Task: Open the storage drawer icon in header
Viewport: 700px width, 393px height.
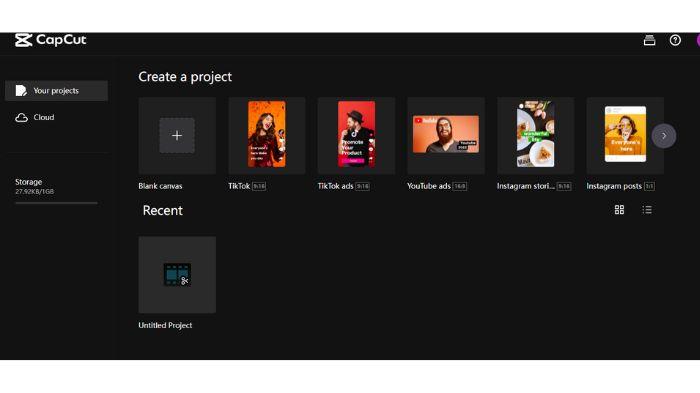Action: [650, 40]
